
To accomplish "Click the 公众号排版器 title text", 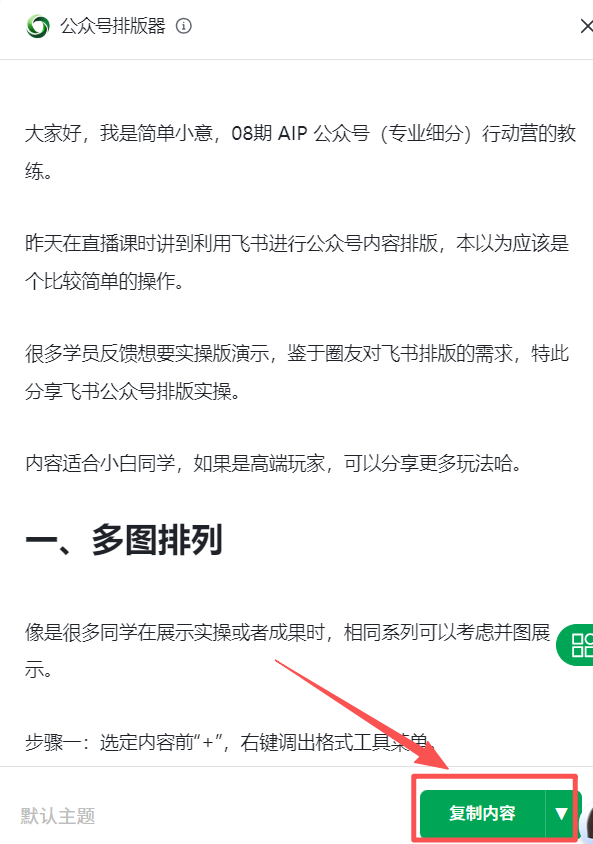I will 112,26.
